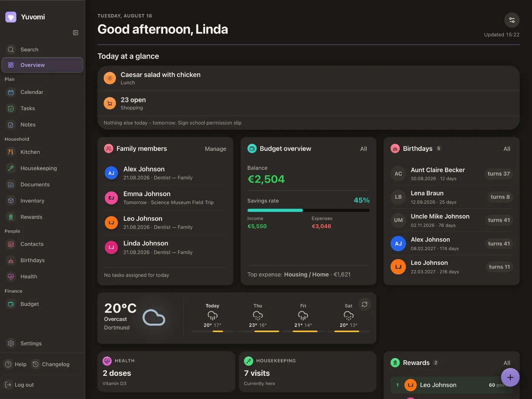The height and width of the screenshot is (399, 532).
Task: Click the Kitchen utensils icon in the sidebar
Action: (11, 152)
